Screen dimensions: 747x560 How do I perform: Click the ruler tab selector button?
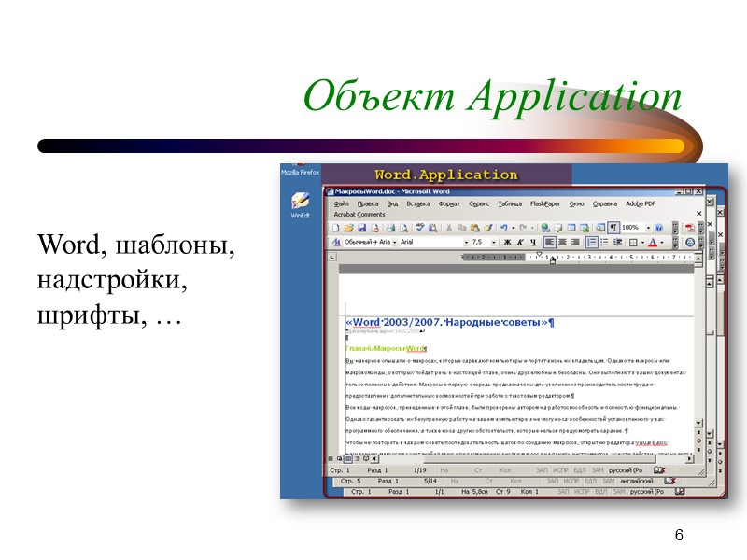pos(332,258)
